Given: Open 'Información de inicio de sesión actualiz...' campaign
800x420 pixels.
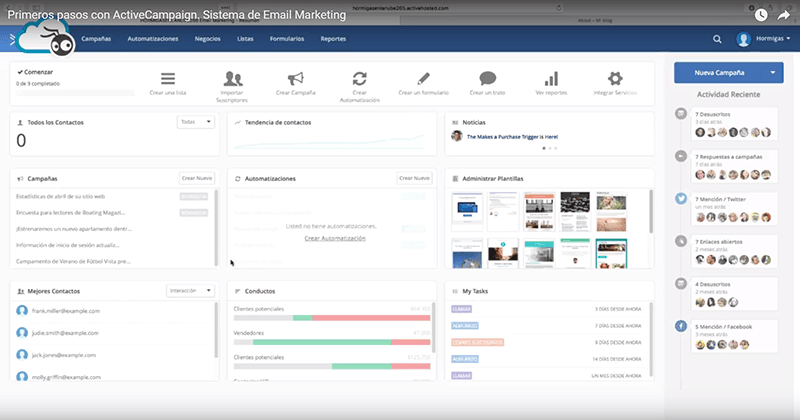Looking at the screenshot, I should (68, 245).
